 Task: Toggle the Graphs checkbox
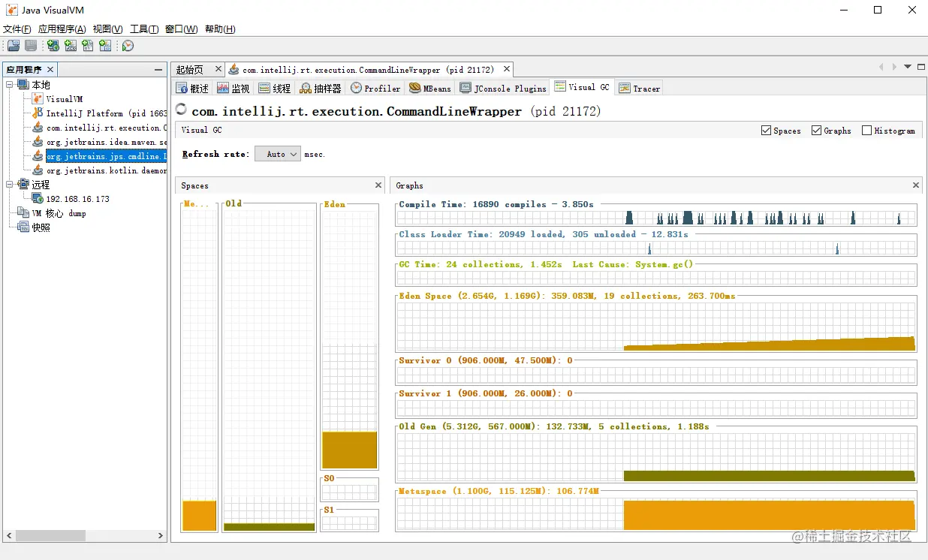tap(817, 131)
